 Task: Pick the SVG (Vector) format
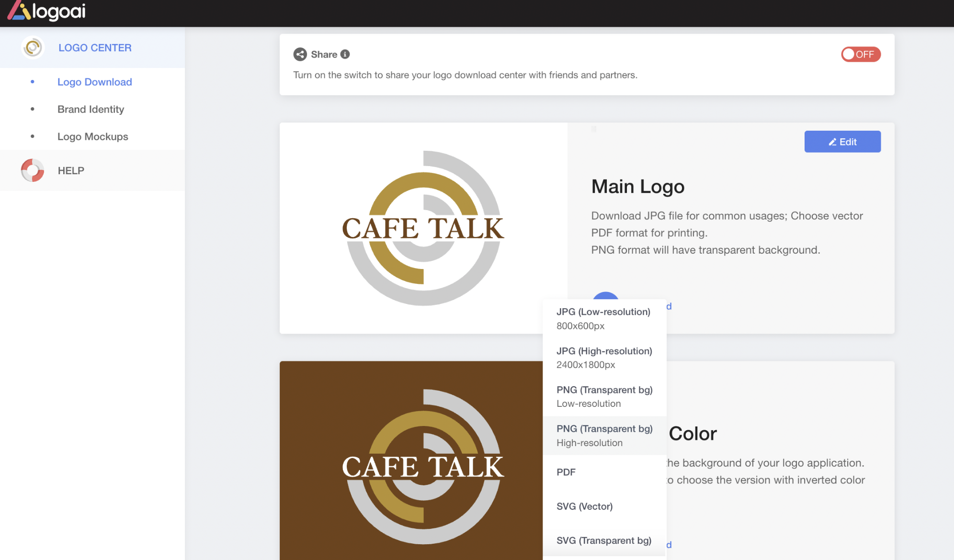(x=584, y=506)
